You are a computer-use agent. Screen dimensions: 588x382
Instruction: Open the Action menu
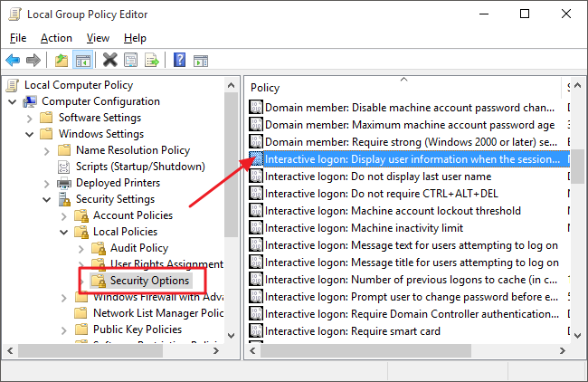pyautogui.click(x=56, y=38)
